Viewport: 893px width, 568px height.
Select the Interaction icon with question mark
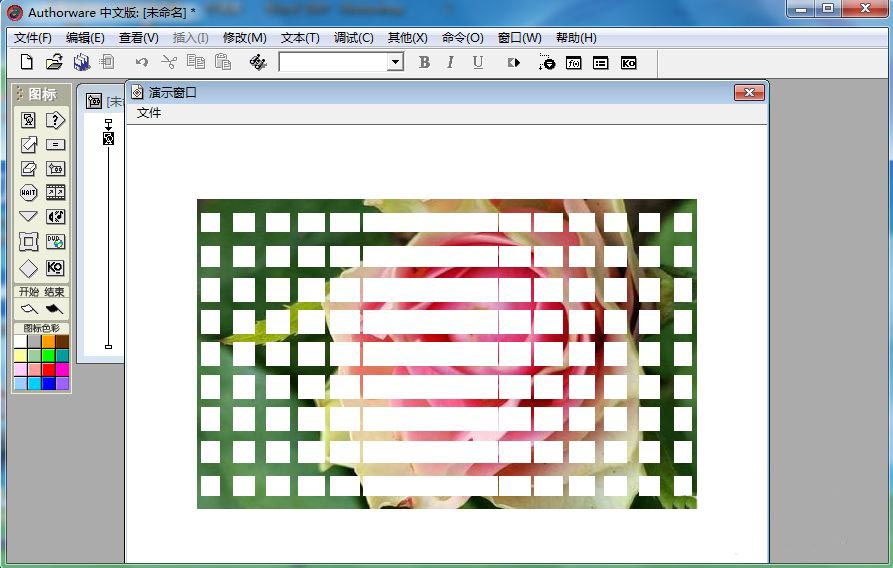point(55,120)
